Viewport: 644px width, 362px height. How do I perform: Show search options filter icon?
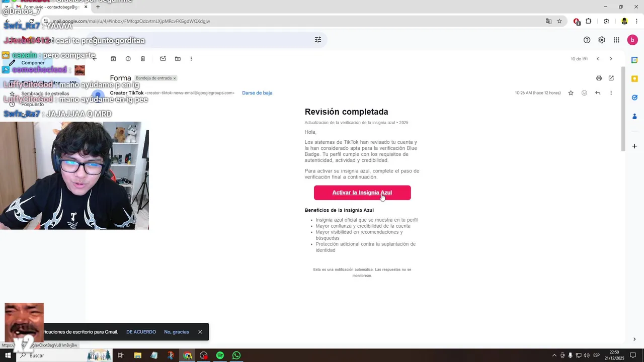(318, 40)
